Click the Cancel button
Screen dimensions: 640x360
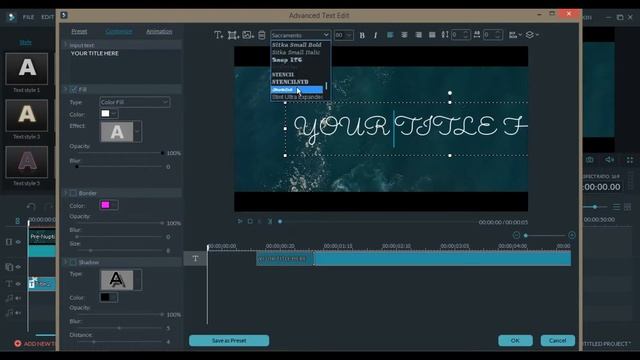558,340
